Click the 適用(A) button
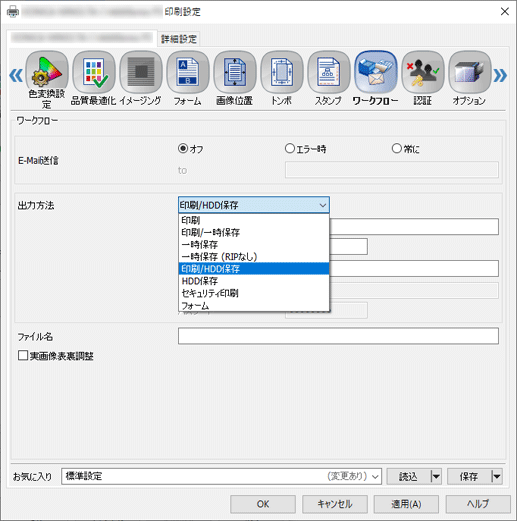 point(406,504)
